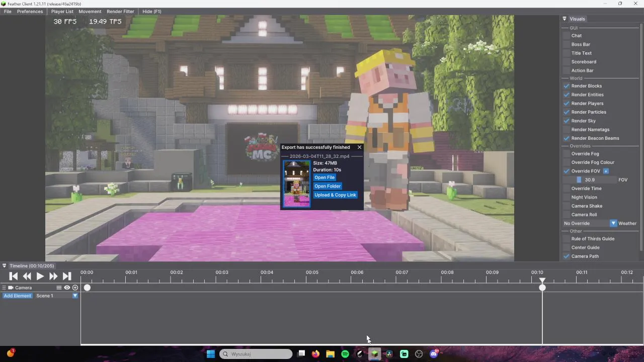This screenshot has width=644, height=362.
Task: Open the Windows Start menu
Action: click(x=211, y=354)
